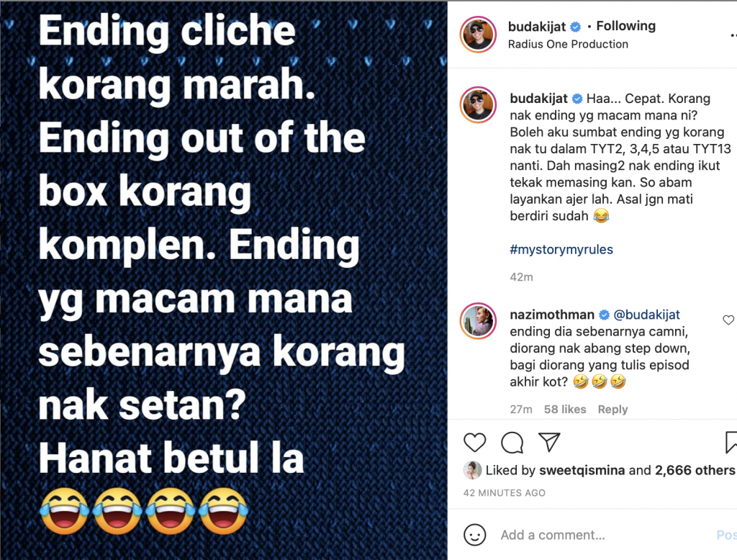Open Radius One Production location
Screen dimensions: 737x560
pos(568,44)
